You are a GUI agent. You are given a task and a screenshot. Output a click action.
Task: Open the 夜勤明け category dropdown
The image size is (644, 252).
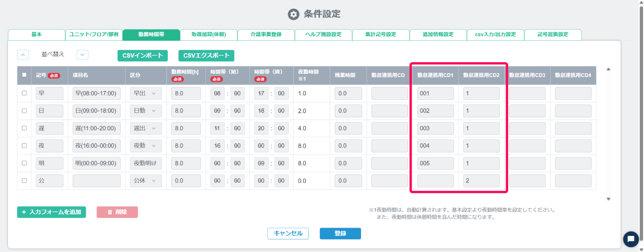(x=146, y=163)
